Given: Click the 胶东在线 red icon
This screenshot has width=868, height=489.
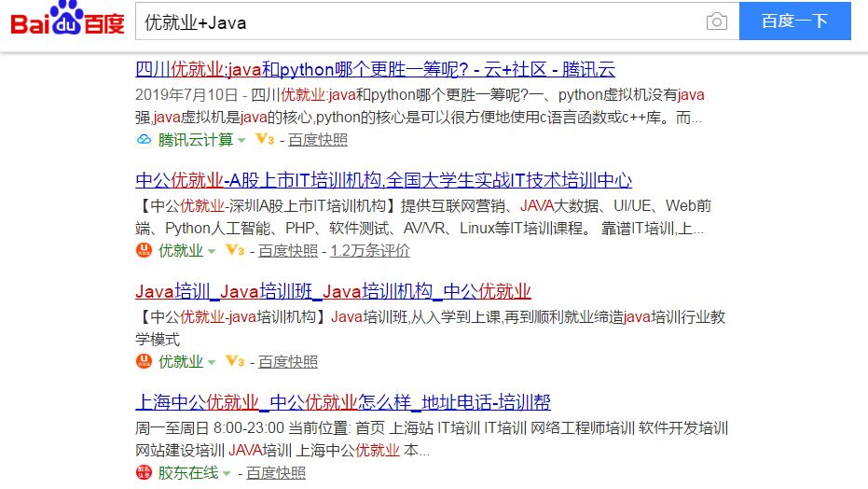Looking at the screenshot, I should (144, 472).
